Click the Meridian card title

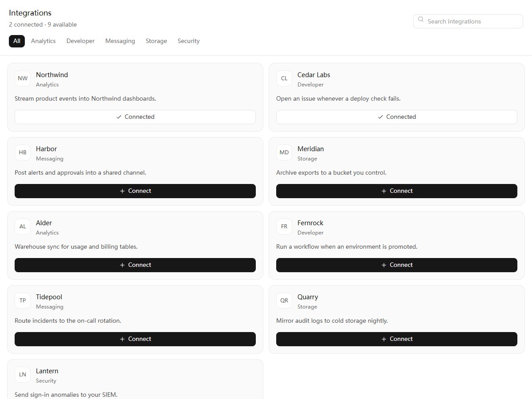[x=311, y=149]
